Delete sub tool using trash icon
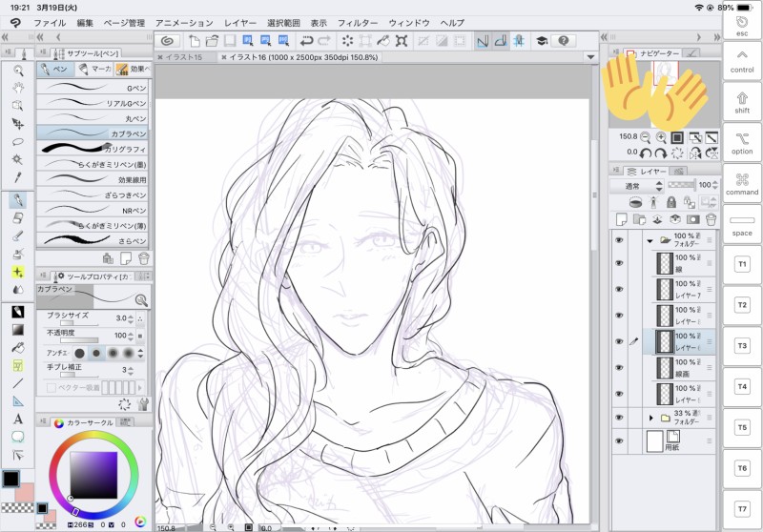Screen dimensions: 763x532 (144, 258)
